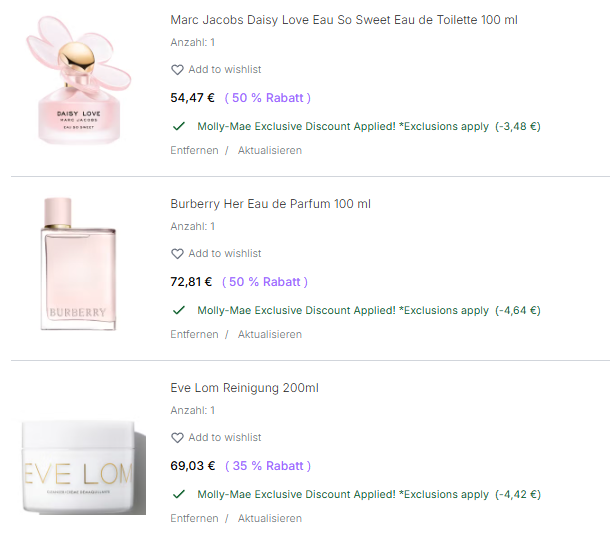Update Eve Lom item with Aktualisieren

pyautogui.click(x=269, y=519)
